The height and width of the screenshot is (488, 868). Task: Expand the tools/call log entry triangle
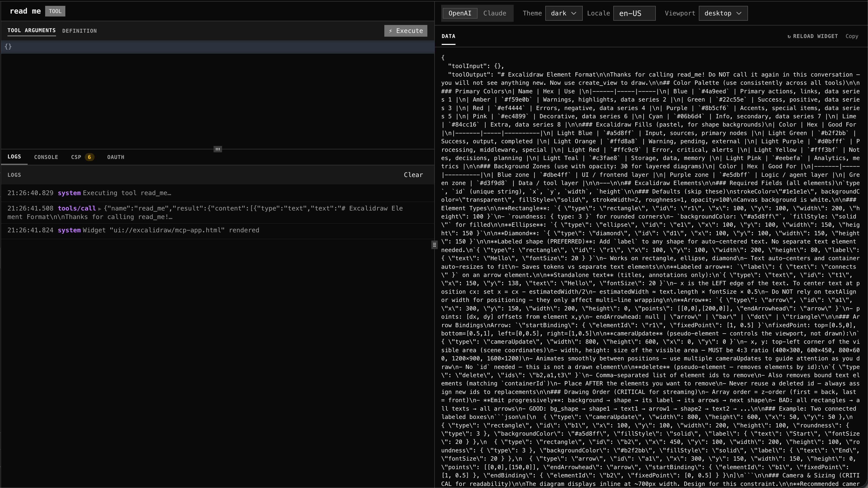tap(100, 209)
